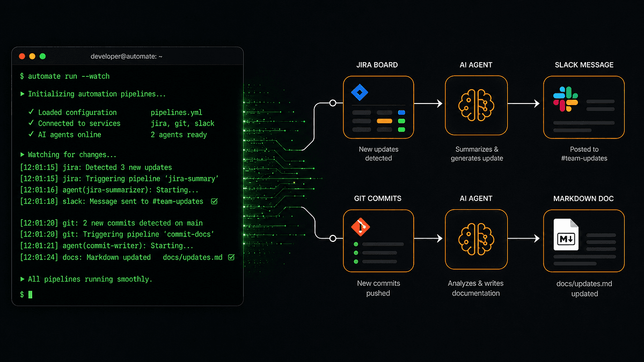Click the log line 'agent(commit-writer): Starting...'
Viewport: 644px width, 362px height.
[x=107, y=246]
